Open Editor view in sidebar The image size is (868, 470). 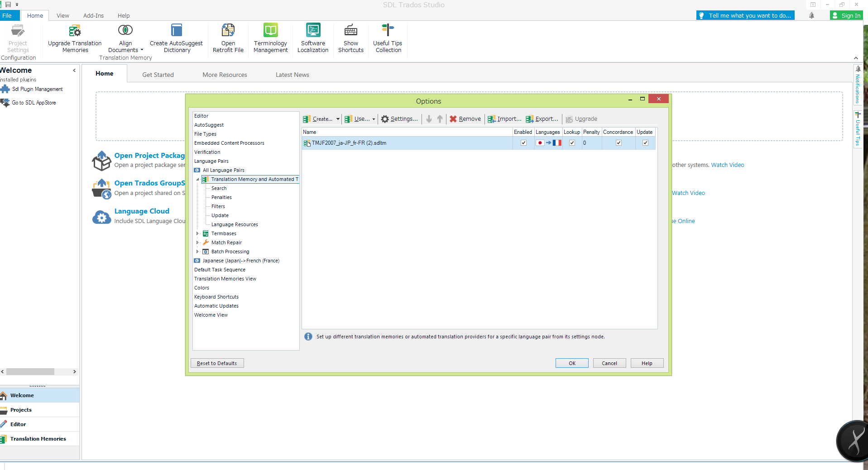point(39,424)
